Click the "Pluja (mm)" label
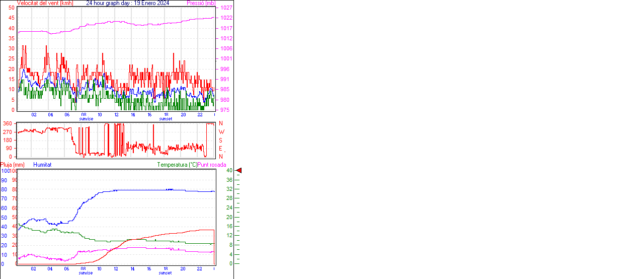 pyautogui.click(x=13, y=165)
